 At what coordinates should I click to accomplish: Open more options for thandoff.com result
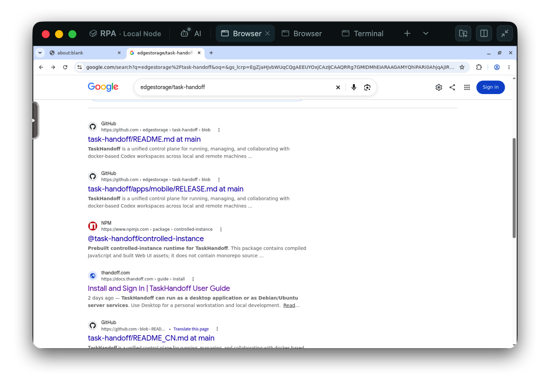193,279
